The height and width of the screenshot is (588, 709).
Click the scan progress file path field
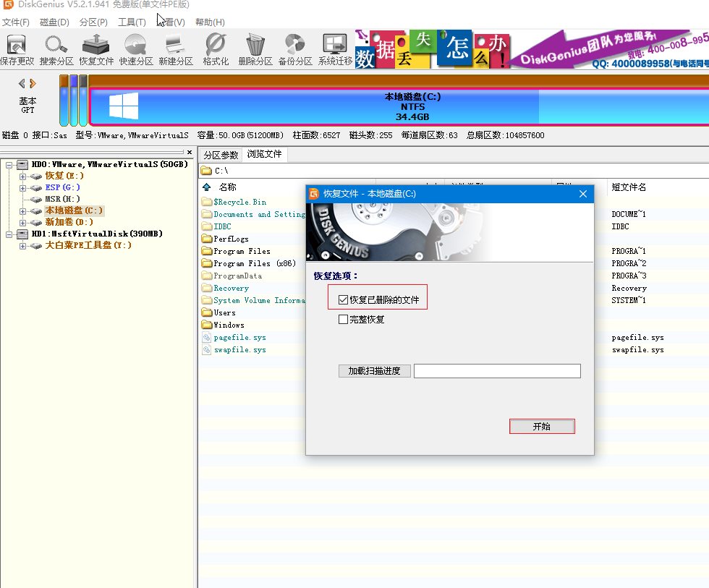pos(497,370)
